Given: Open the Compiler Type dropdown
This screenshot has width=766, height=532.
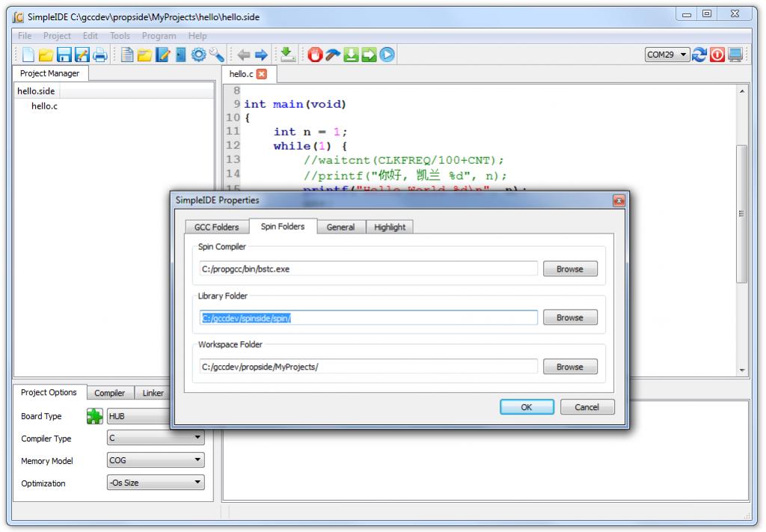Looking at the screenshot, I should pos(156,438).
